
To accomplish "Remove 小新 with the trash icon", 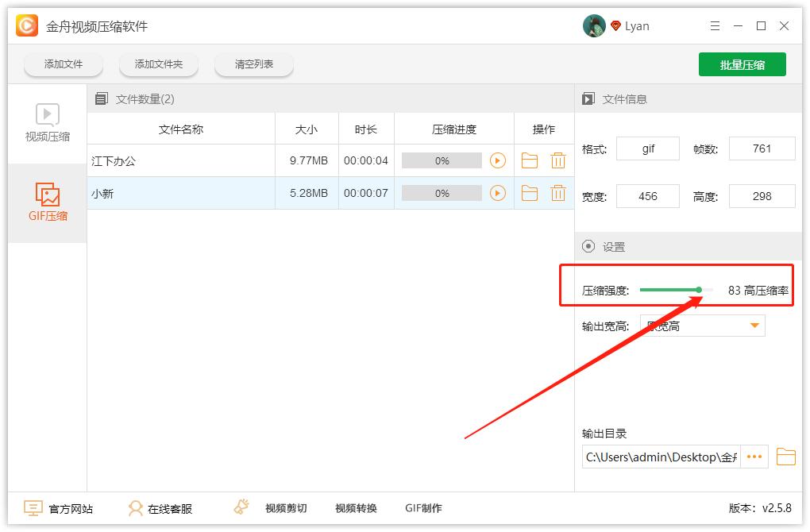I will click(x=558, y=192).
